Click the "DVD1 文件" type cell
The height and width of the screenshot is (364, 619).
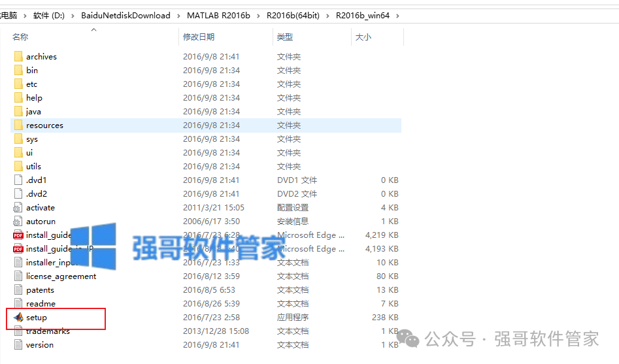[297, 180]
